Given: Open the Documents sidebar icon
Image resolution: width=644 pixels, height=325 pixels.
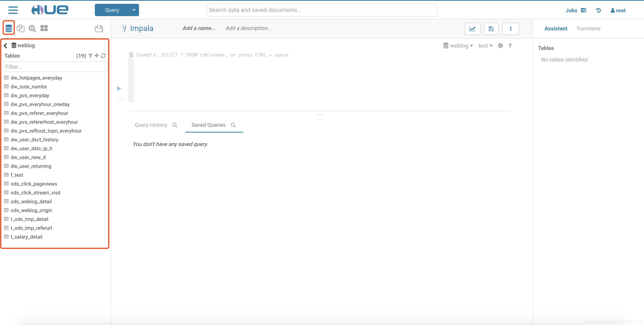Looking at the screenshot, I should click(x=21, y=28).
